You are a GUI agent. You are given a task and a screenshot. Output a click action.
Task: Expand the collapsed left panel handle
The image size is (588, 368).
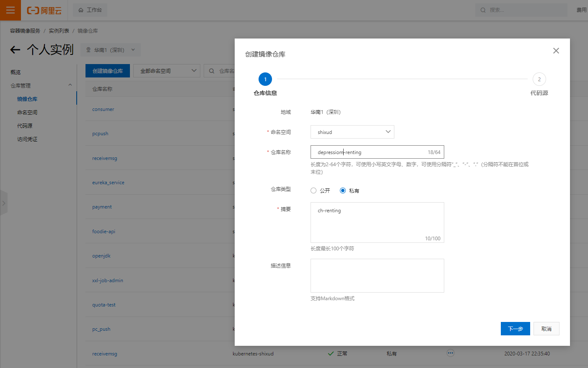pos(4,203)
